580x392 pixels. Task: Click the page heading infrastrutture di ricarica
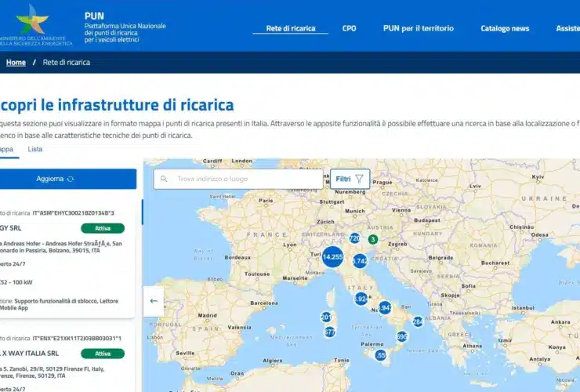(117, 105)
